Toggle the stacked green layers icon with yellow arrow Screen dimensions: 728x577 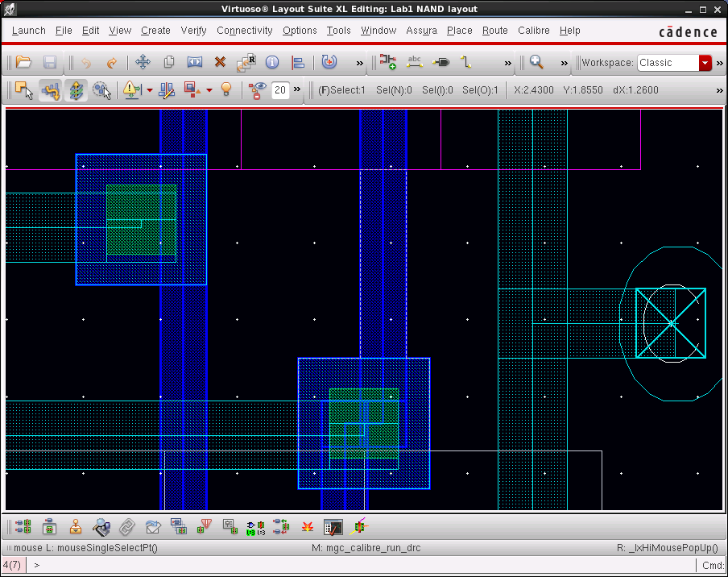click(x=77, y=89)
